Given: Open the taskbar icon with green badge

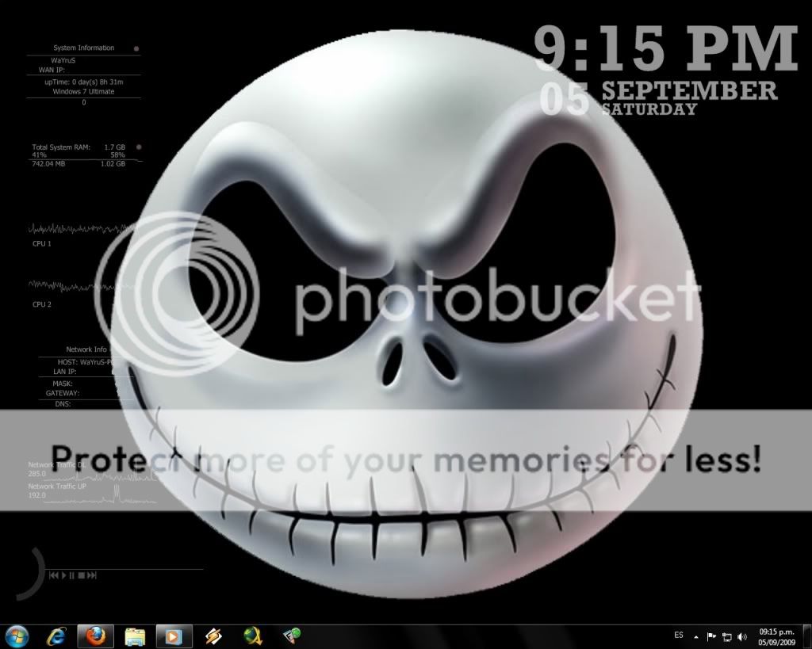Looking at the screenshot, I should 292,636.
